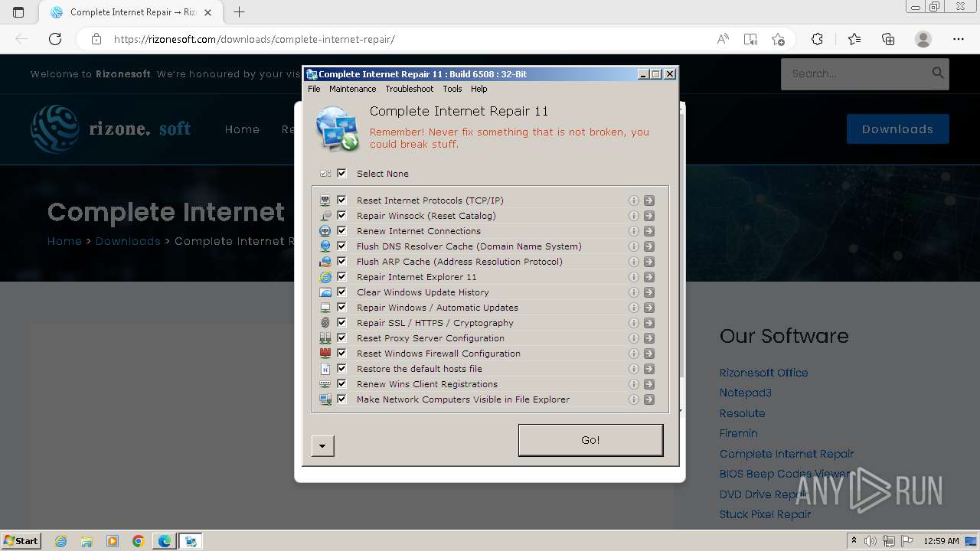Click info icon for Clear Windows Update History

click(x=633, y=292)
